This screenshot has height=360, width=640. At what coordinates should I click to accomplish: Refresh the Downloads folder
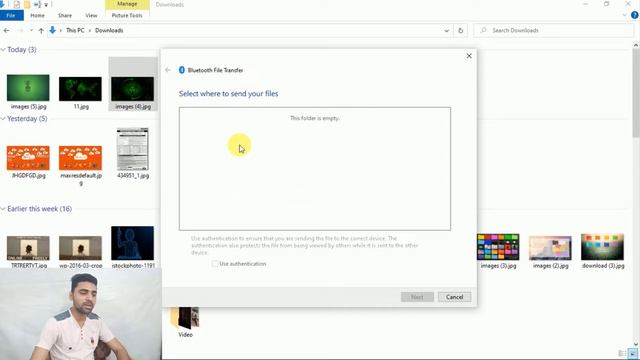460,31
